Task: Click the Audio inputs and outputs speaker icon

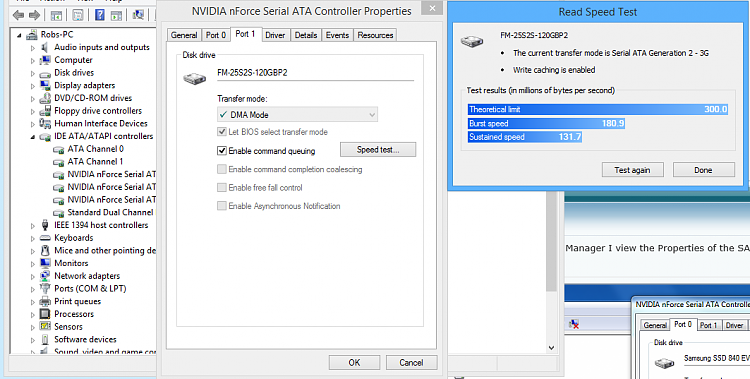Action: 45,47
